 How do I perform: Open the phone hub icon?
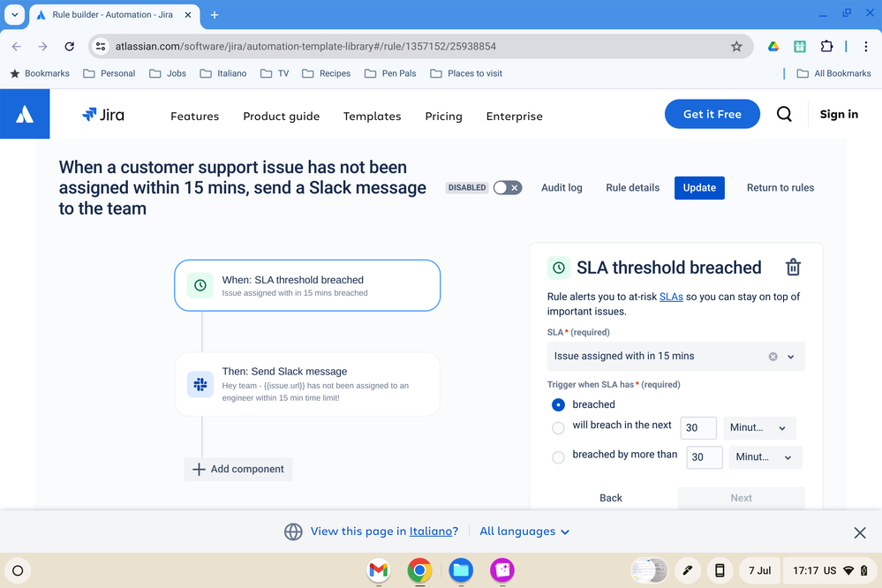pyautogui.click(x=720, y=570)
